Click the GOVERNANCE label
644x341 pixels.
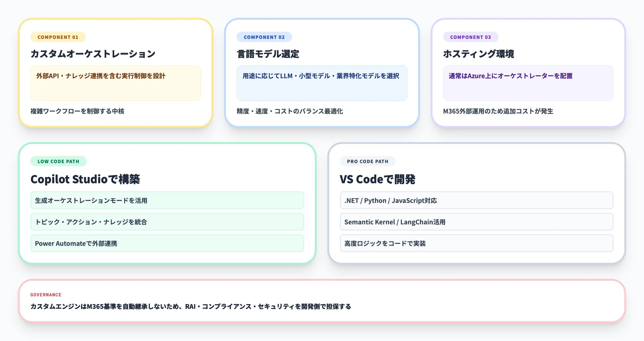(x=45, y=295)
